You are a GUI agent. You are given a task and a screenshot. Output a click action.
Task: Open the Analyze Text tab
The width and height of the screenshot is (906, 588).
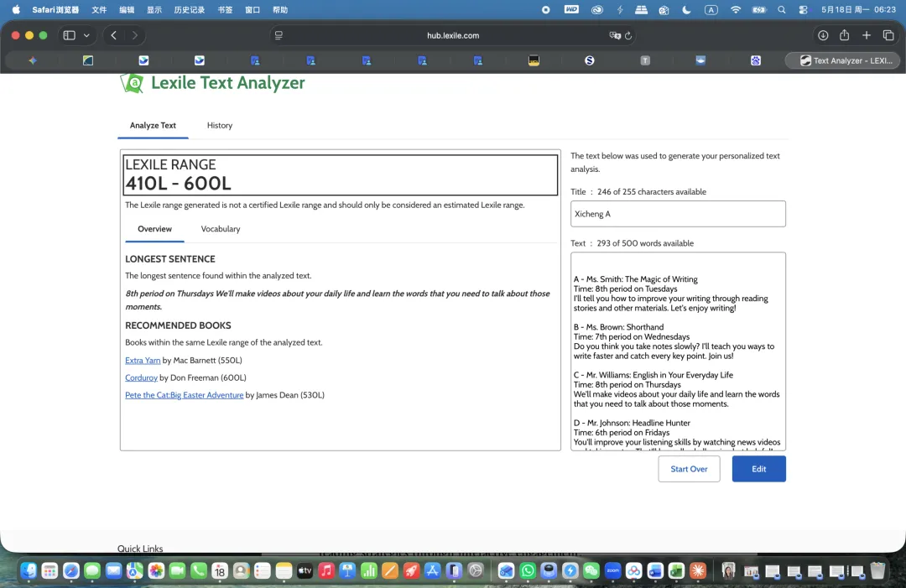click(x=153, y=125)
